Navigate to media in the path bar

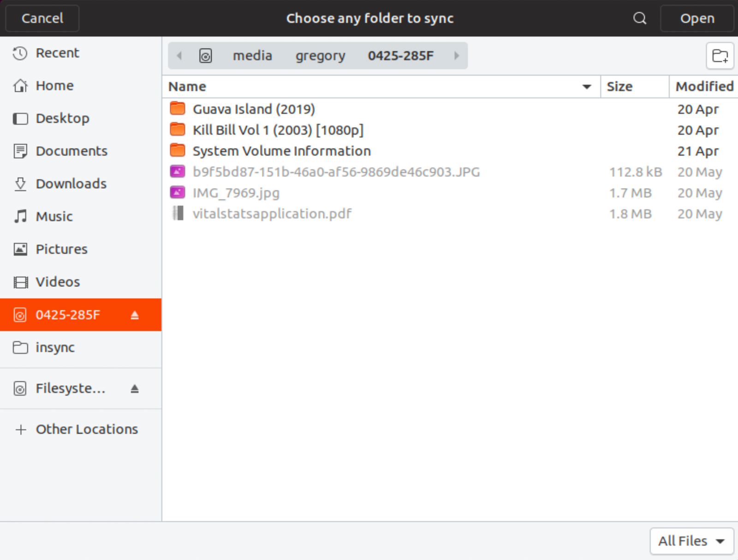[252, 56]
